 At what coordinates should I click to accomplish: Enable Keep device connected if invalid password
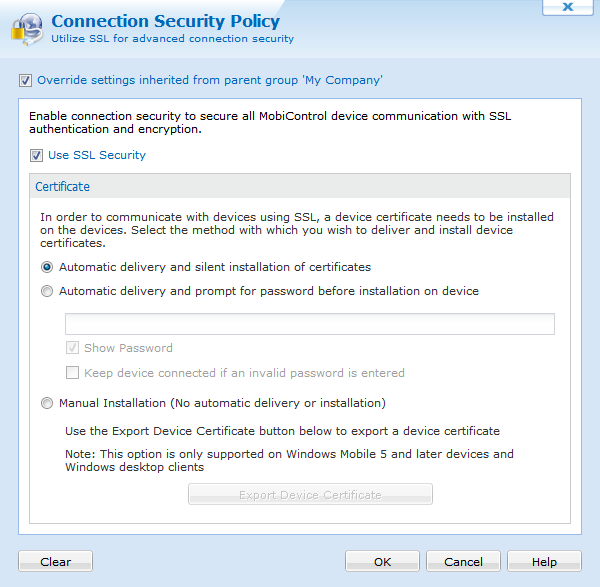point(72,373)
